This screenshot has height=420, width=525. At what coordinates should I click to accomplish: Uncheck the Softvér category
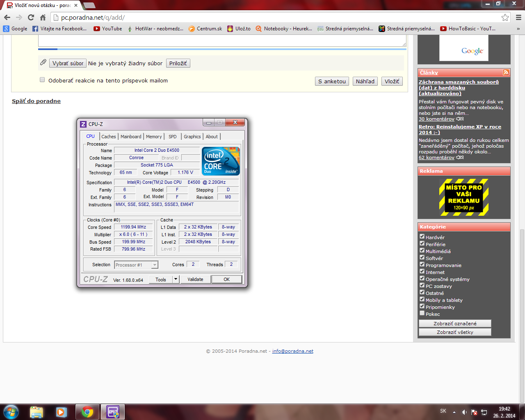pyautogui.click(x=422, y=257)
